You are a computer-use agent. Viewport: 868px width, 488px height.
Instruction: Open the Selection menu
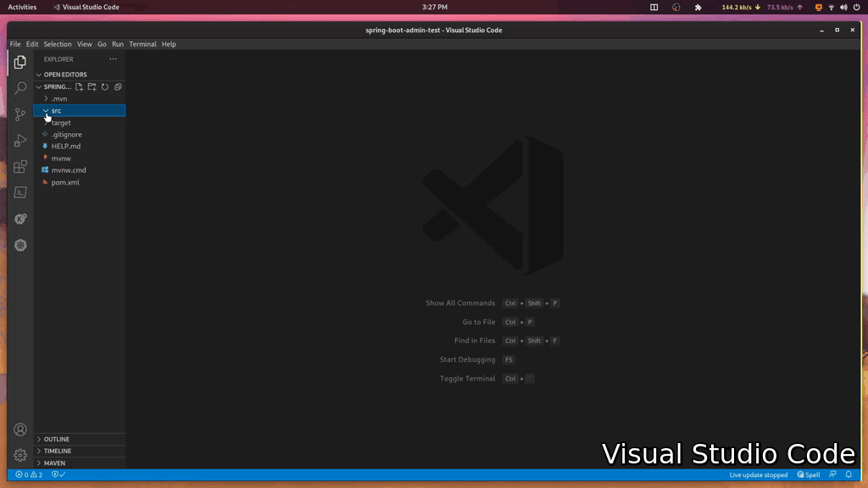58,44
